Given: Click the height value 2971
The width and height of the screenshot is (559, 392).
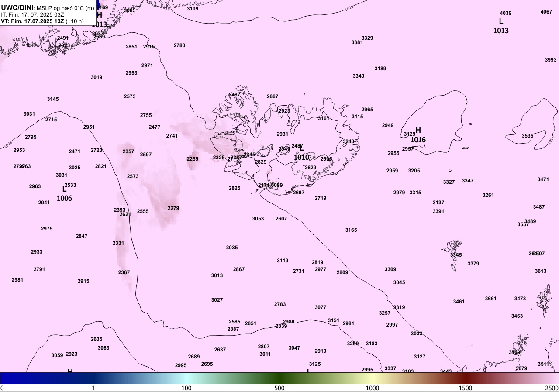Looking at the screenshot, I should [x=147, y=65].
